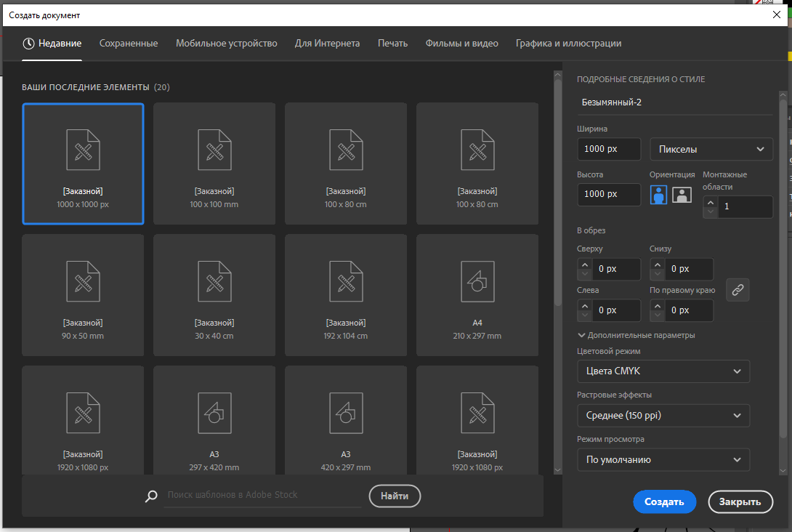Set portrait orientation
This screenshot has width=792, height=532.
coord(658,195)
